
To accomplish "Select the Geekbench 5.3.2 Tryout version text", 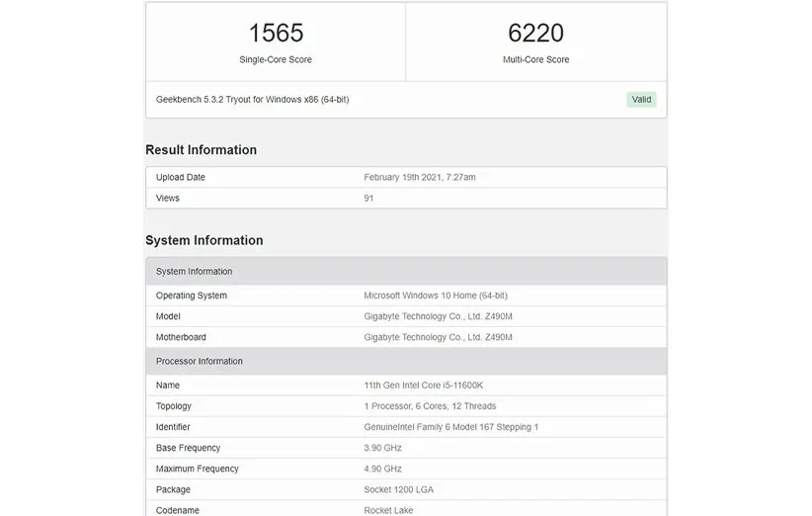I will [252, 100].
